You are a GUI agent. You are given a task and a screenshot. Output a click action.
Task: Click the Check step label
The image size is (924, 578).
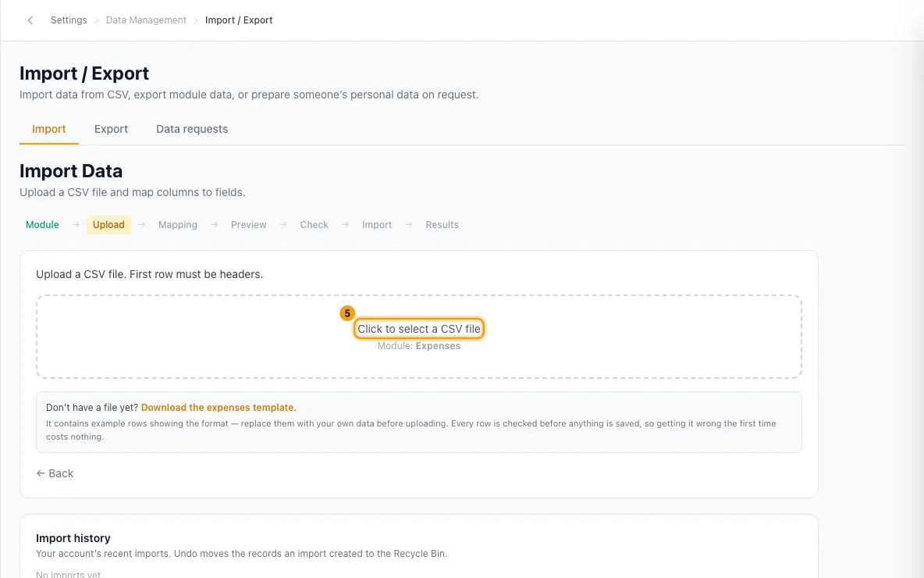click(314, 225)
